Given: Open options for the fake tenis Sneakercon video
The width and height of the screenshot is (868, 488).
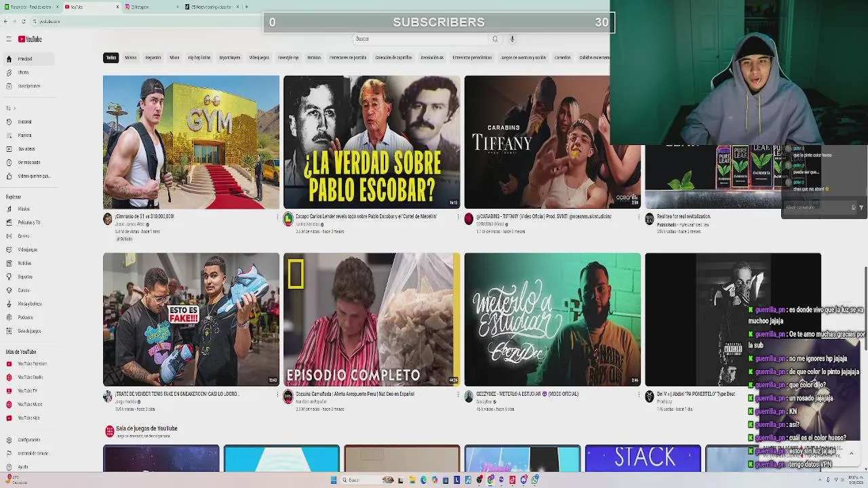Looking at the screenshot, I should (x=277, y=395).
